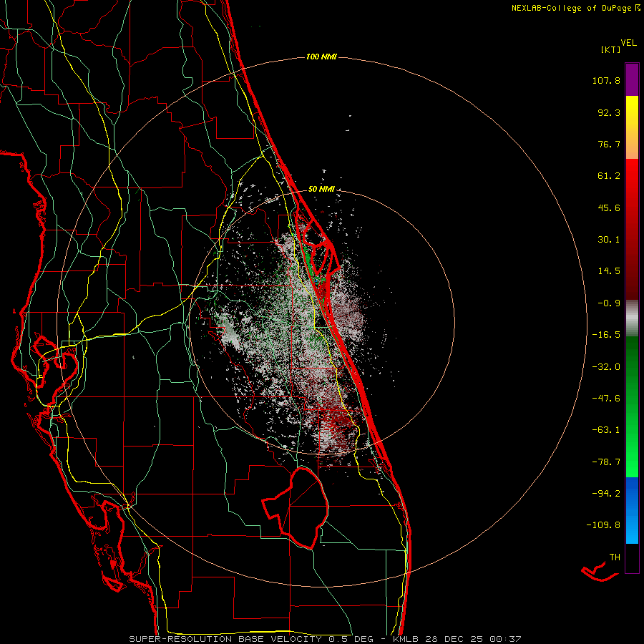Click the TH legend label
644x644 pixels.
click(x=615, y=557)
